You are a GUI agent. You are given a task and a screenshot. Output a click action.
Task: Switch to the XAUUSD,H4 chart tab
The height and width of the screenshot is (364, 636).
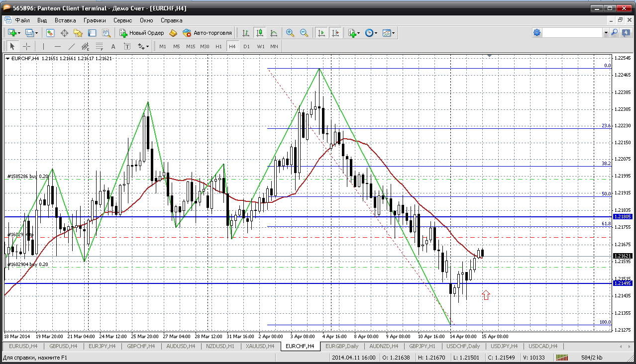pyautogui.click(x=260, y=346)
